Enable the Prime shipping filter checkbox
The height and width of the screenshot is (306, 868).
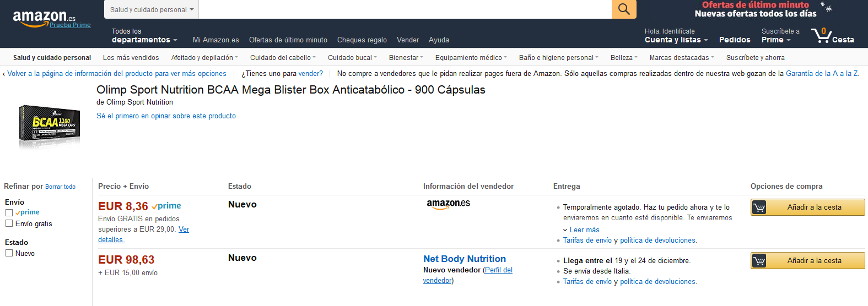9,212
